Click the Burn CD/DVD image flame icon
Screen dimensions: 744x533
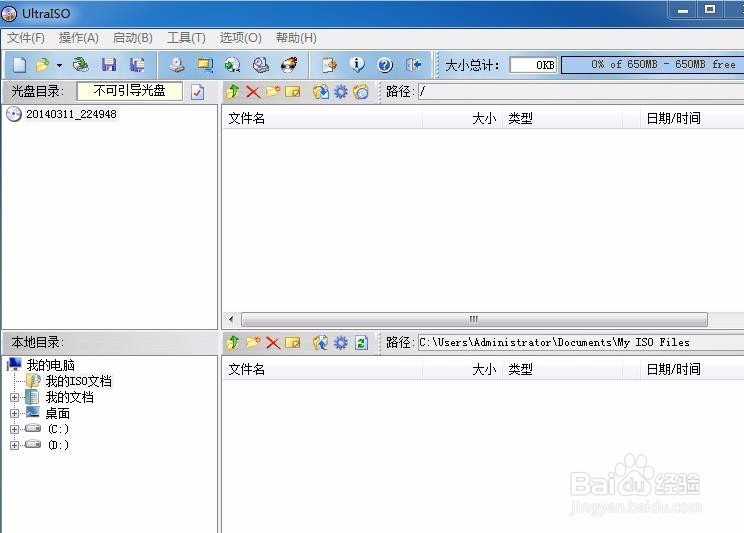(289, 65)
